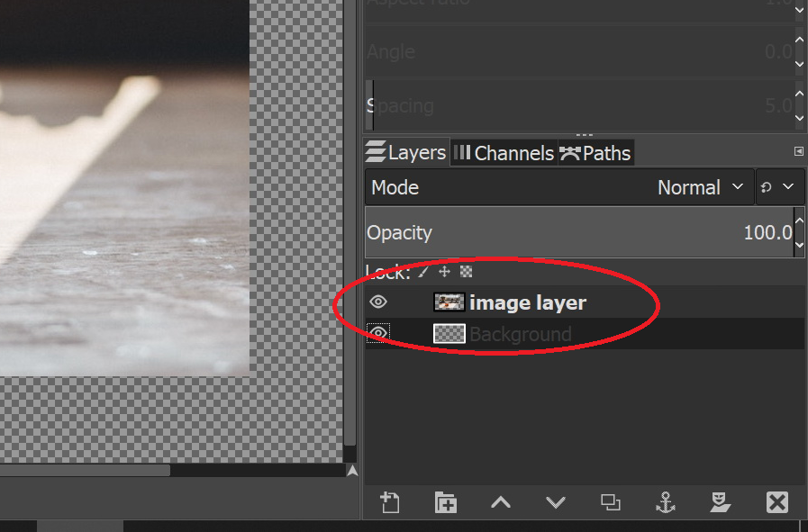808x532 pixels.
Task: Hide the image layer
Action: click(378, 302)
